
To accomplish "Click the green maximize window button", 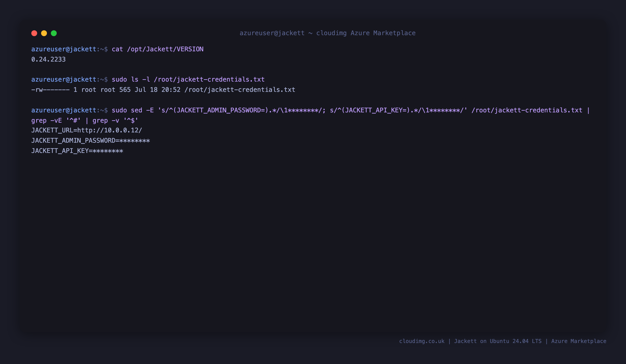I will point(54,33).
